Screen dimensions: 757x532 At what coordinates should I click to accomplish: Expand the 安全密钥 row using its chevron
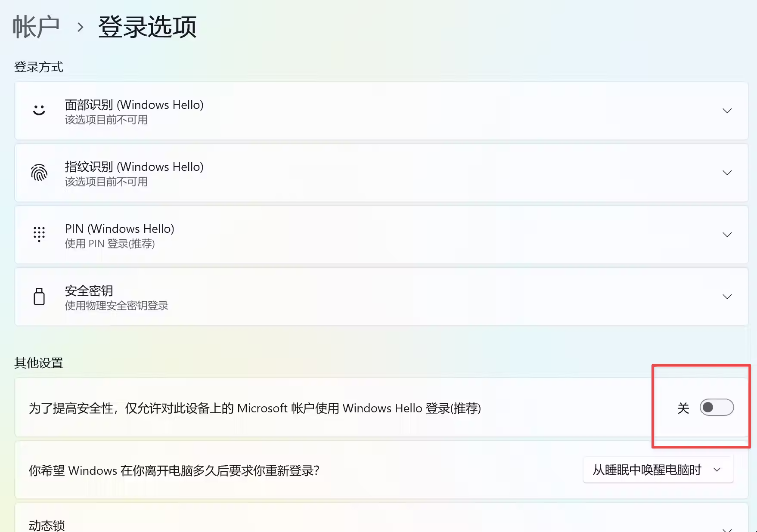[727, 297]
